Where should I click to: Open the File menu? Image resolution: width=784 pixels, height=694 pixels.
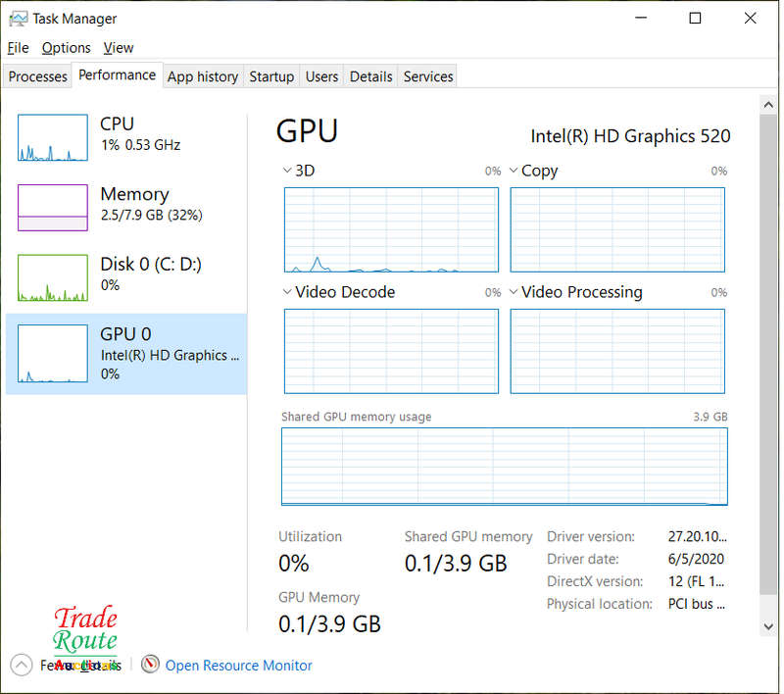click(x=18, y=48)
